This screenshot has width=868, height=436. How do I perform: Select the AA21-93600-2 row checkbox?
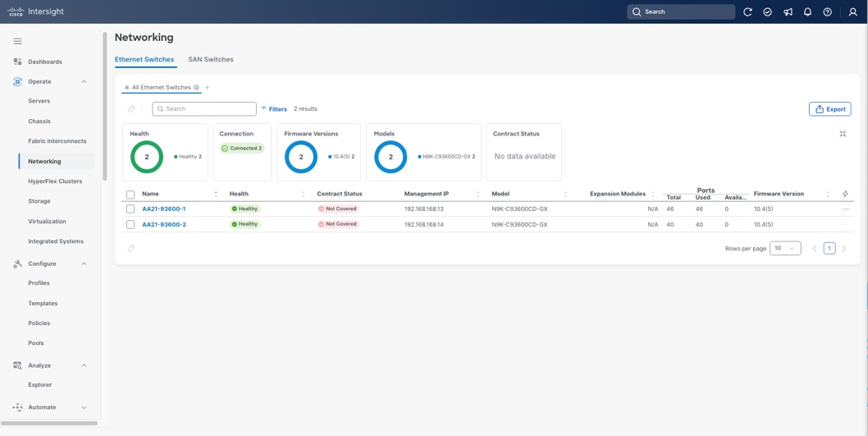(130, 224)
